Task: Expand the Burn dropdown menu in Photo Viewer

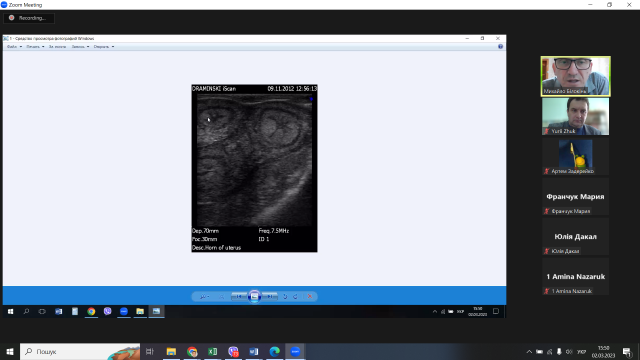Action: [x=80, y=47]
